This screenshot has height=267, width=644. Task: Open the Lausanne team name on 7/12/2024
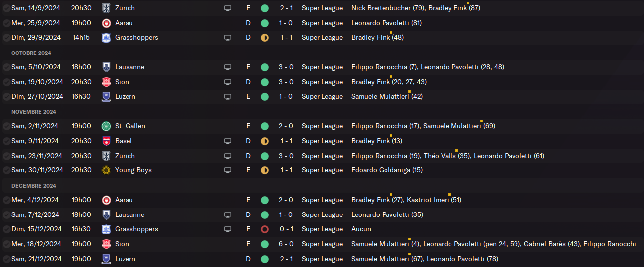pos(129,215)
